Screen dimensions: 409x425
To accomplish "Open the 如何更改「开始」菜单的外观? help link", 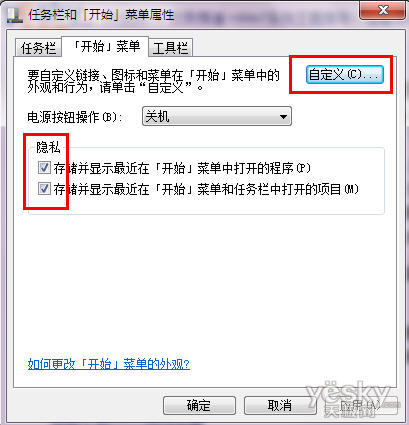I will click(109, 364).
